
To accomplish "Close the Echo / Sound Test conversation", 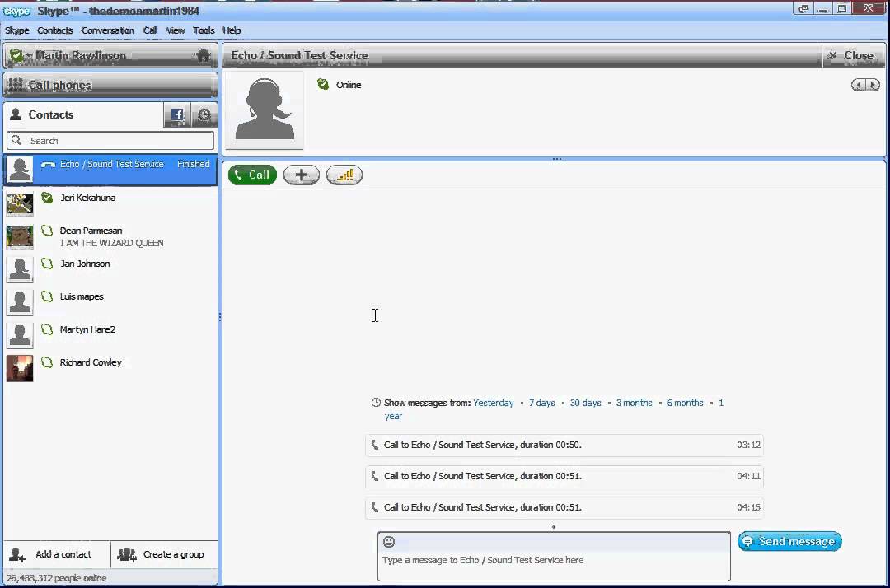I will tap(851, 55).
